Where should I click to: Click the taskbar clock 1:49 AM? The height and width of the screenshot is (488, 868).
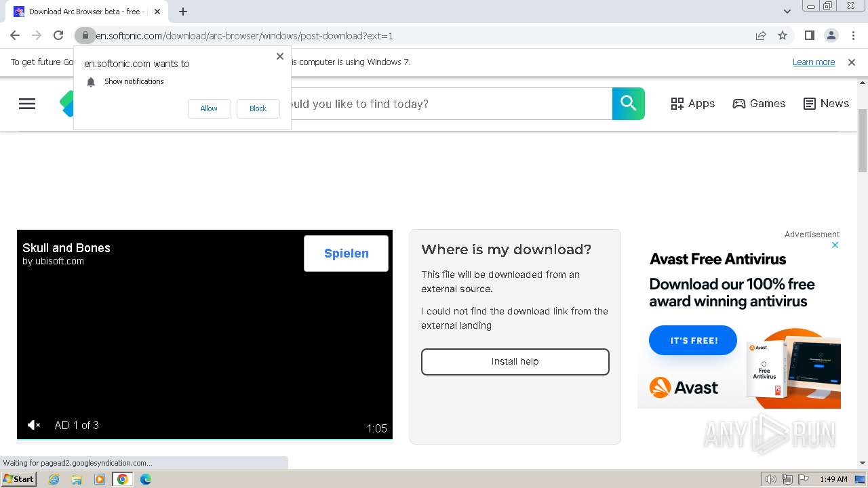833,479
